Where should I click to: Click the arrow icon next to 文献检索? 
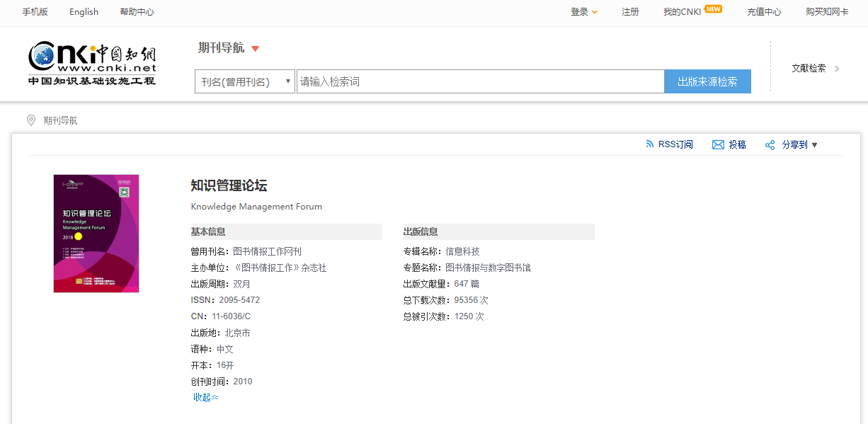coord(837,69)
